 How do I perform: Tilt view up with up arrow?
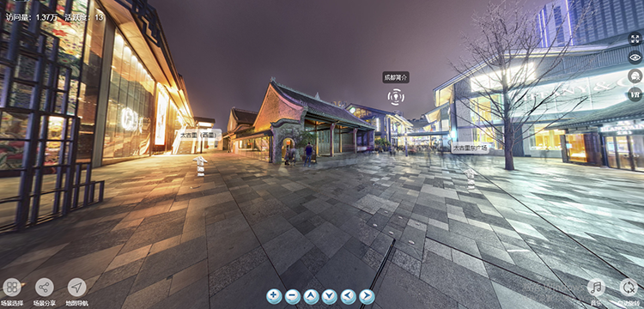click(x=311, y=296)
